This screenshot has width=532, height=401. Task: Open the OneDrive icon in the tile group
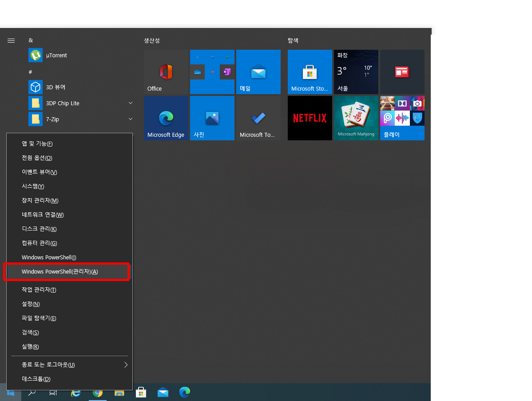[x=198, y=72]
